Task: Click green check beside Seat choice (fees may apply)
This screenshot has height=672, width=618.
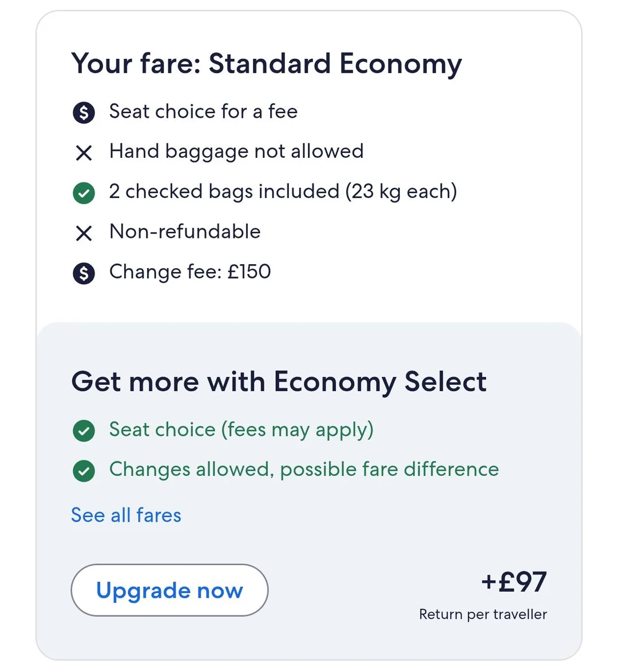Action: 84,431
